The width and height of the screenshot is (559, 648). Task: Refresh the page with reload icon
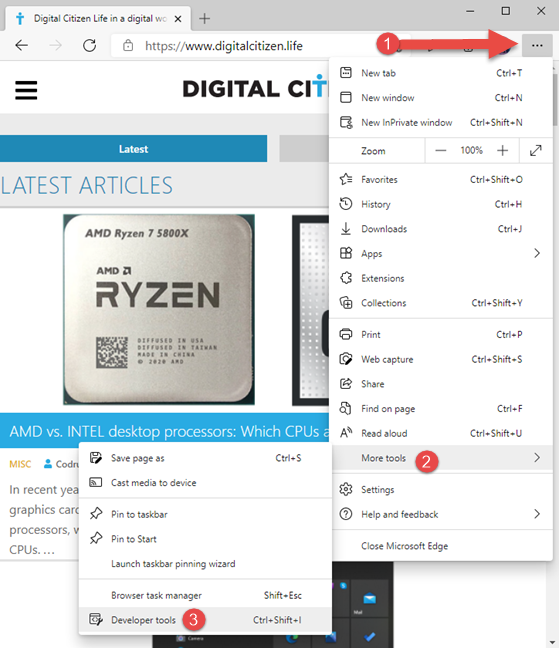(x=89, y=45)
